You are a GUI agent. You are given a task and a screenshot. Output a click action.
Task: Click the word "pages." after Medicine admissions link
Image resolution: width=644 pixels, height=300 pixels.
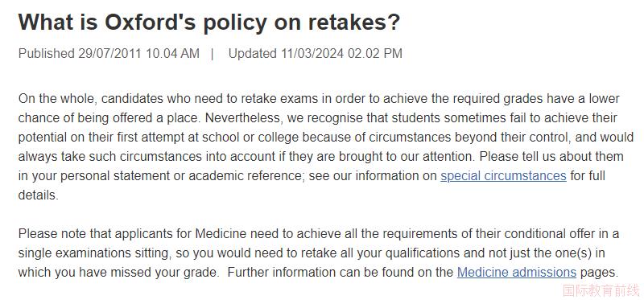(598, 273)
